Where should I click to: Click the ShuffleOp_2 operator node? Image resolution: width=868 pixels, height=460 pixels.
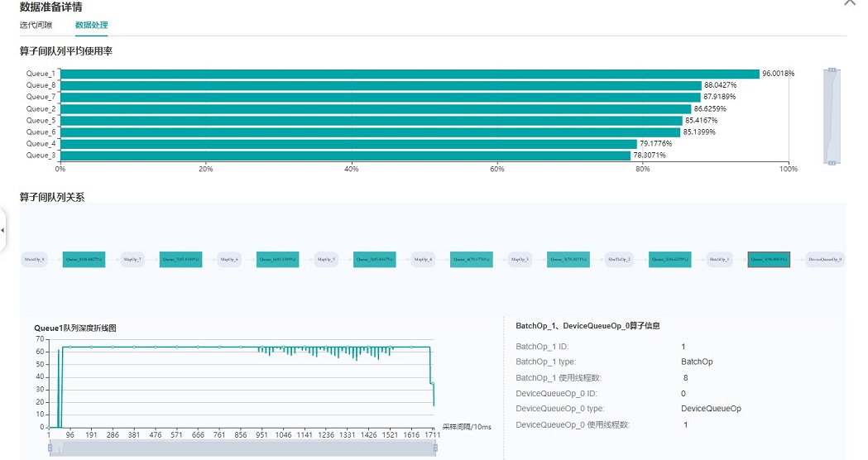pyautogui.click(x=618, y=259)
